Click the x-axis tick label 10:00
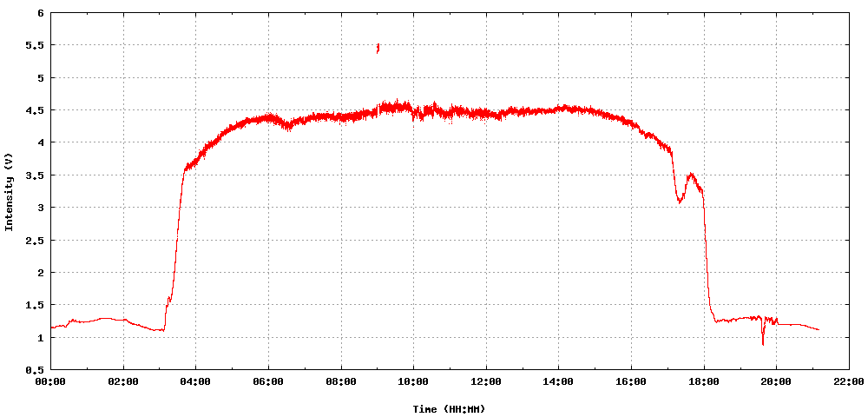This screenshot has width=868, height=417. [x=413, y=381]
